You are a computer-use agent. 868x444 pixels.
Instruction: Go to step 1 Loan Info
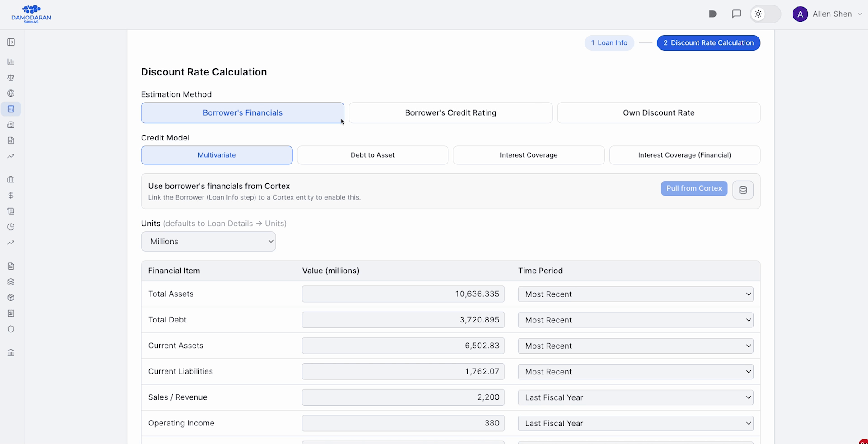[609, 43]
